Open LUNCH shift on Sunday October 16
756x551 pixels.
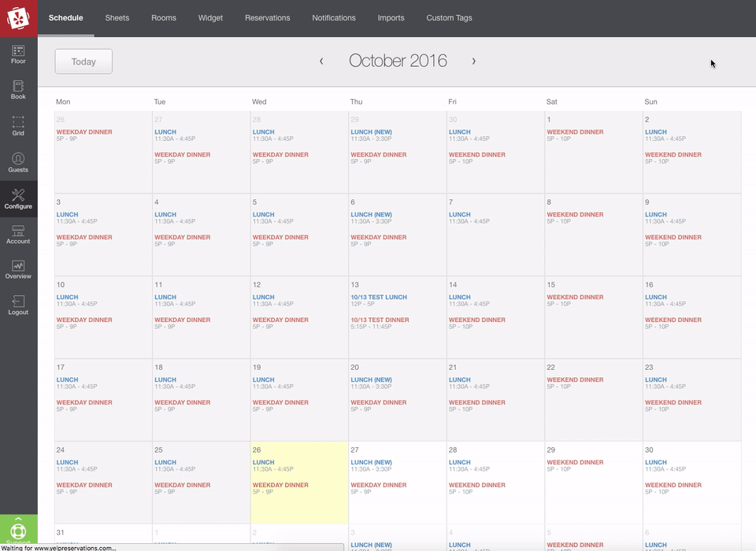pos(656,298)
